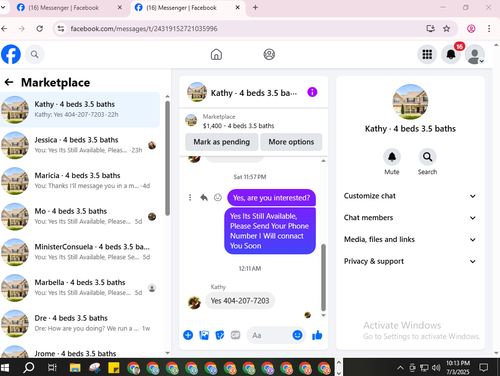Switch to the first Messenger tab
This screenshot has height=376, width=500.
[70, 8]
